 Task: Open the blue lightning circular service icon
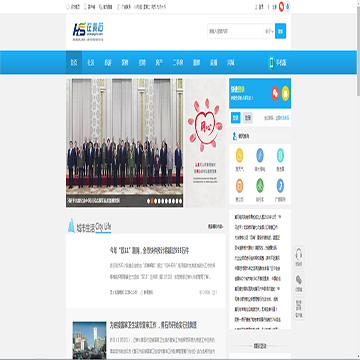click(x=260, y=155)
